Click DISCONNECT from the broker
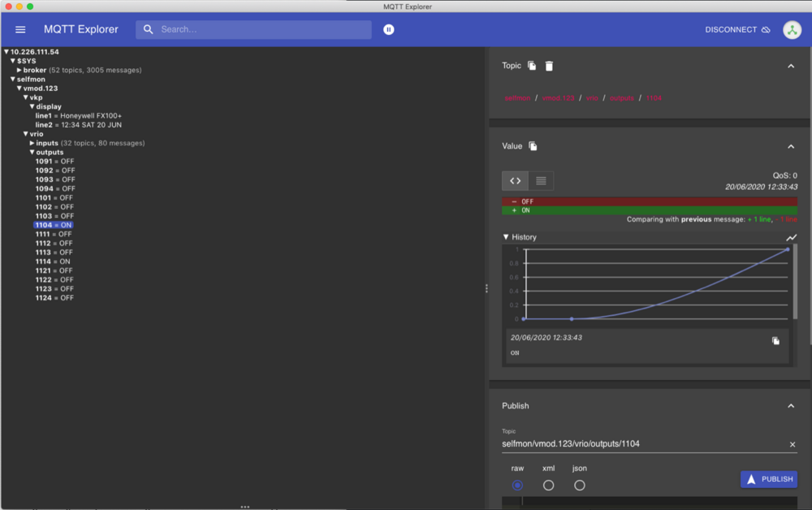812x510 pixels. click(737, 30)
